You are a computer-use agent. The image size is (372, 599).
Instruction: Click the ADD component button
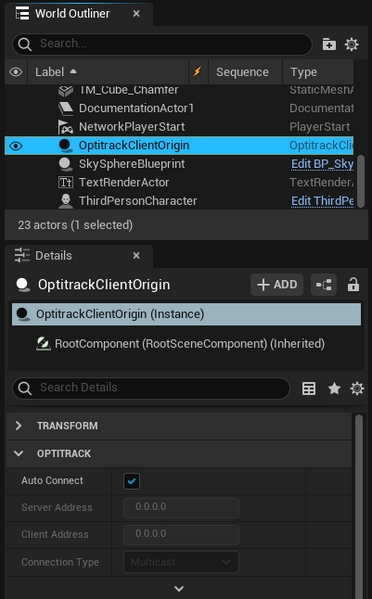(x=277, y=285)
